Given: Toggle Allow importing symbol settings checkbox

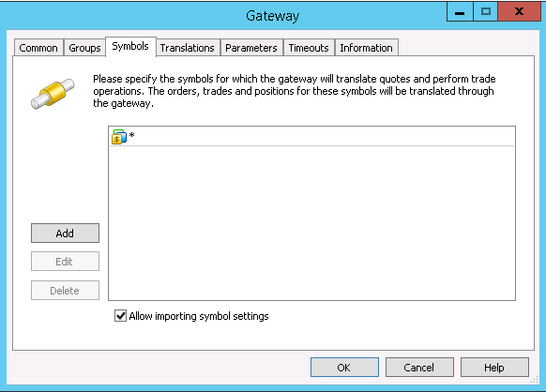Looking at the screenshot, I should click(120, 316).
